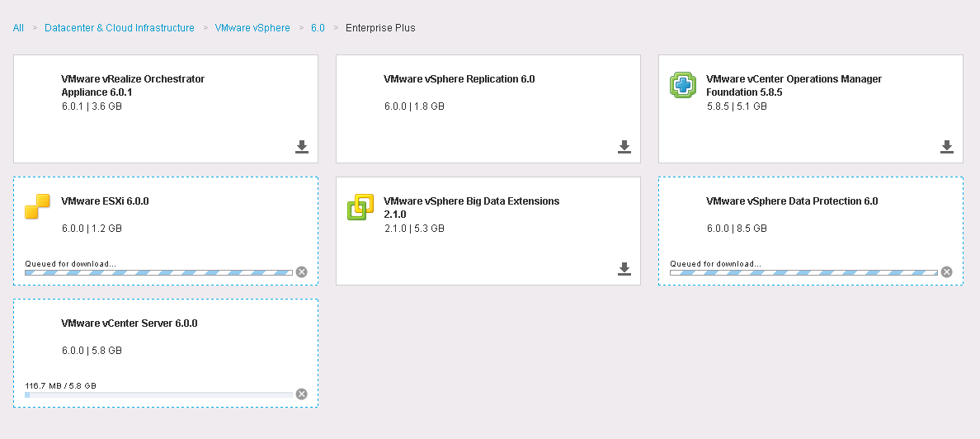This screenshot has width=980, height=439.
Task: Open the 6.0 breadcrumb link
Action: pos(318,27)
